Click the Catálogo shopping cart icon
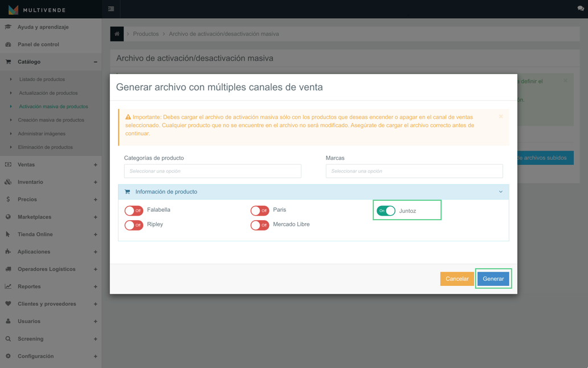The width and height of the screenshot is (588, 368). (x=8, y=62)
